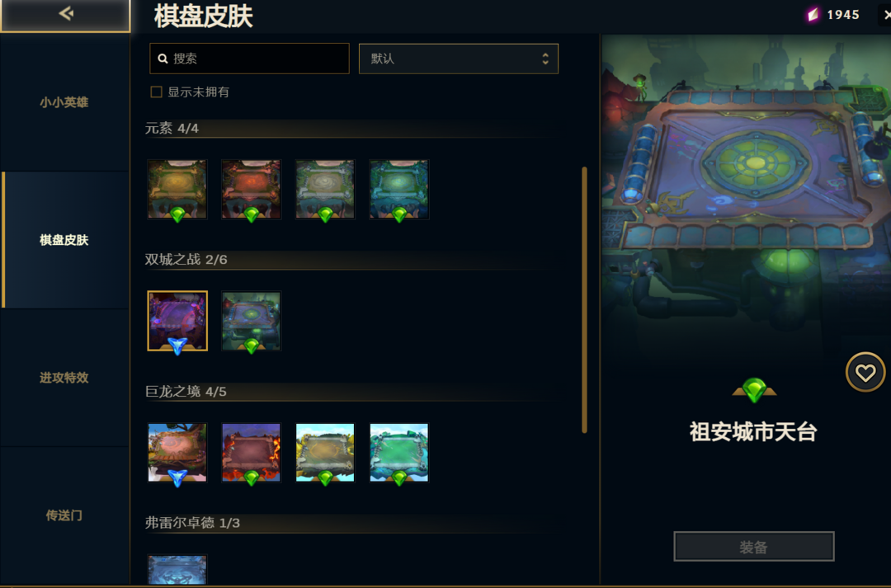Enable the 显示未拥有 checkbox
The width and height of the screenshot is (891, 588).
pyautogui.click(x=156, y=92)
